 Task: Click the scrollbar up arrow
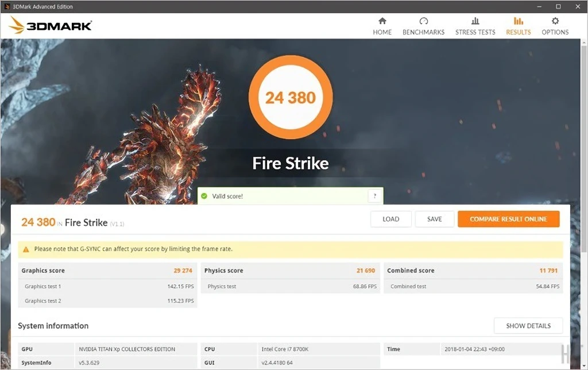(584, 43)
